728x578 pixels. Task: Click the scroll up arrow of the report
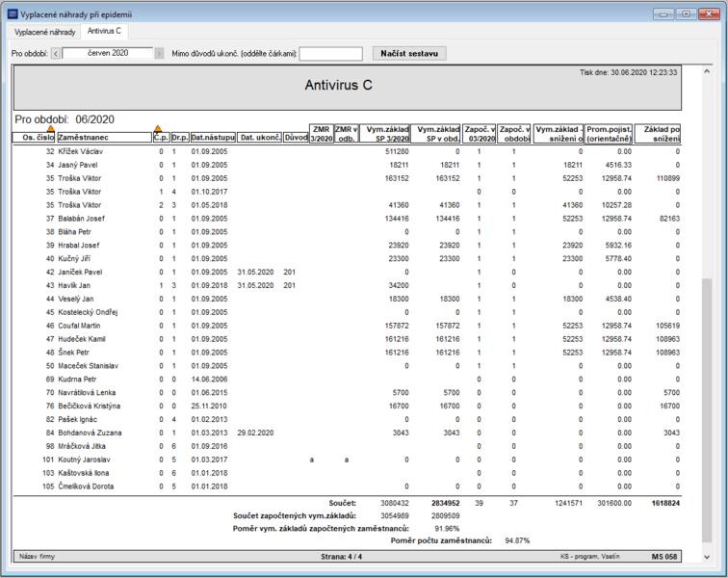click(x=707, y=71)
